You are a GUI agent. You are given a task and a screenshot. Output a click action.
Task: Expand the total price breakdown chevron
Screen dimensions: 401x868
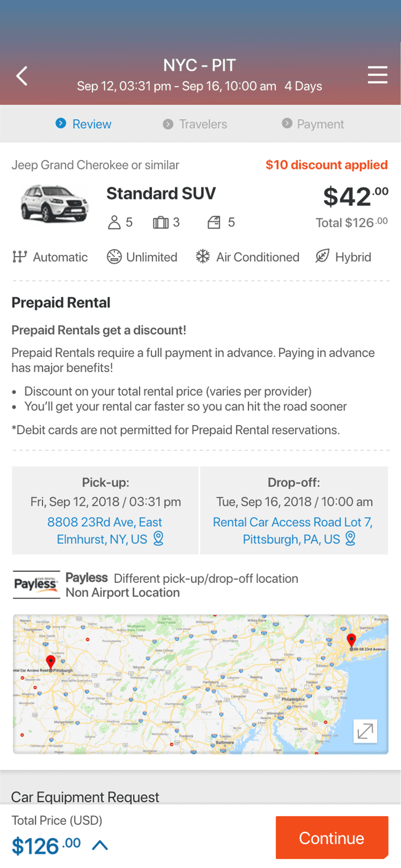pos(100,845)
